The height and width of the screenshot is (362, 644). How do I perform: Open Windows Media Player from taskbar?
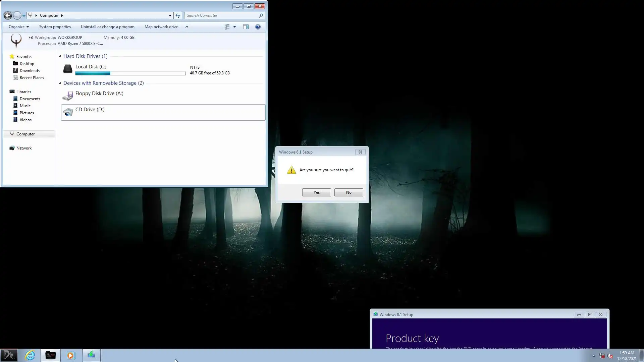[71, 355]
